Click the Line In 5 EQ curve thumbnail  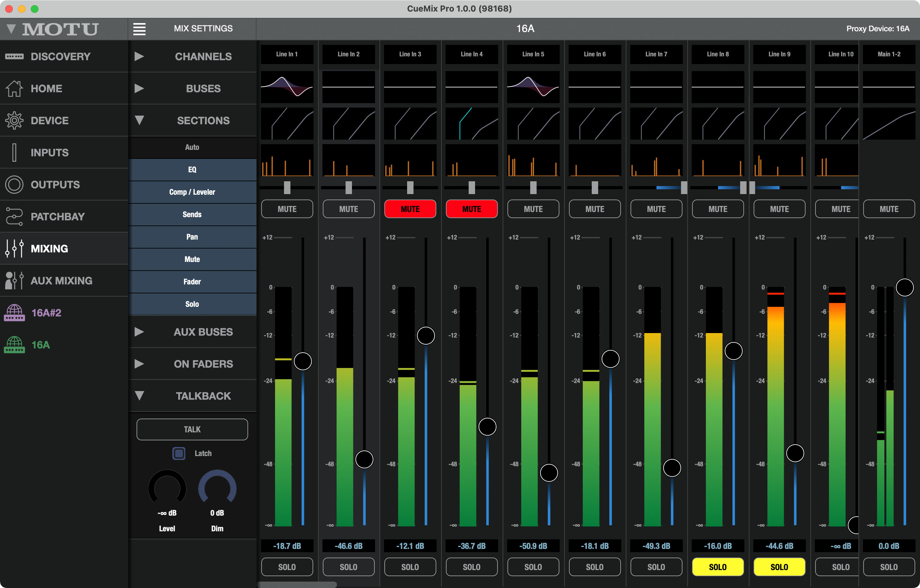[x=533, y=87]
